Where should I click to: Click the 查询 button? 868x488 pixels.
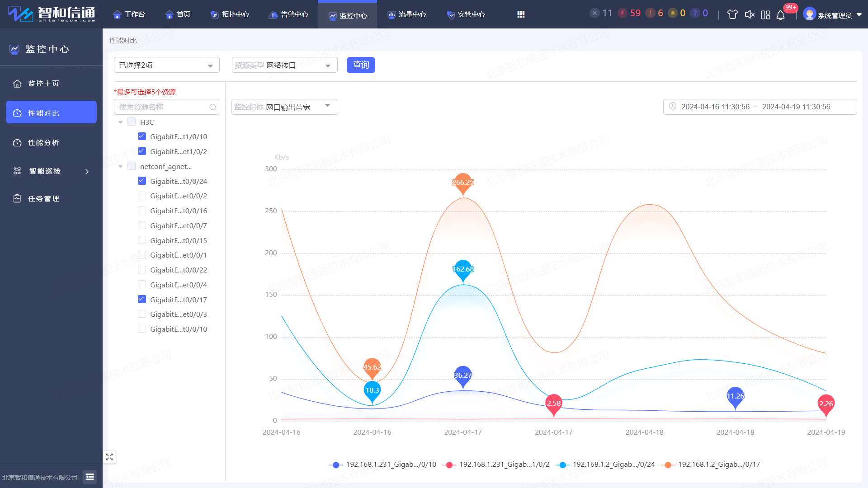coord(360,65)
